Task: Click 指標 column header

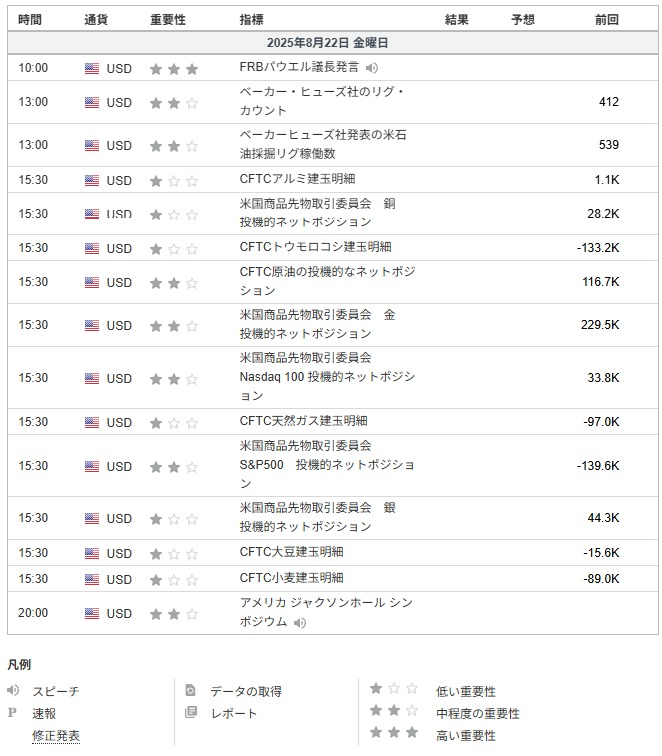Action: point(252,19)
